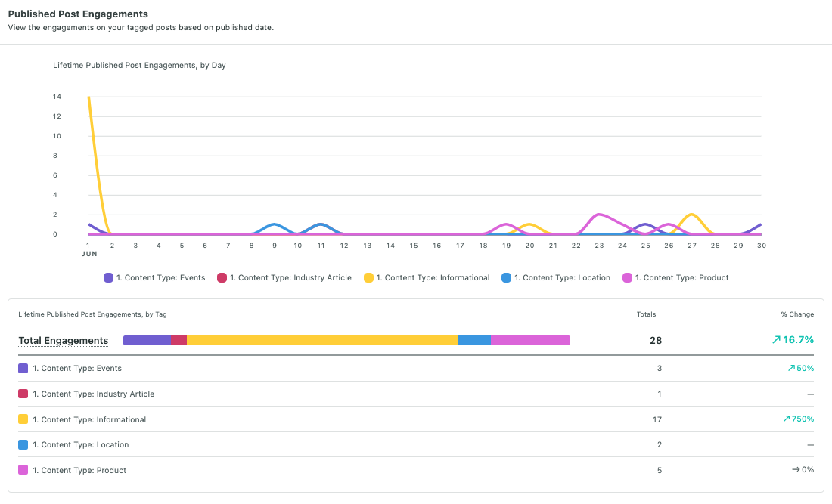Image resolution: width=832 pixels, height=504 pixels.
Task: Click the '1. Content Type: Location' table row label
Action: pos(81,444)
